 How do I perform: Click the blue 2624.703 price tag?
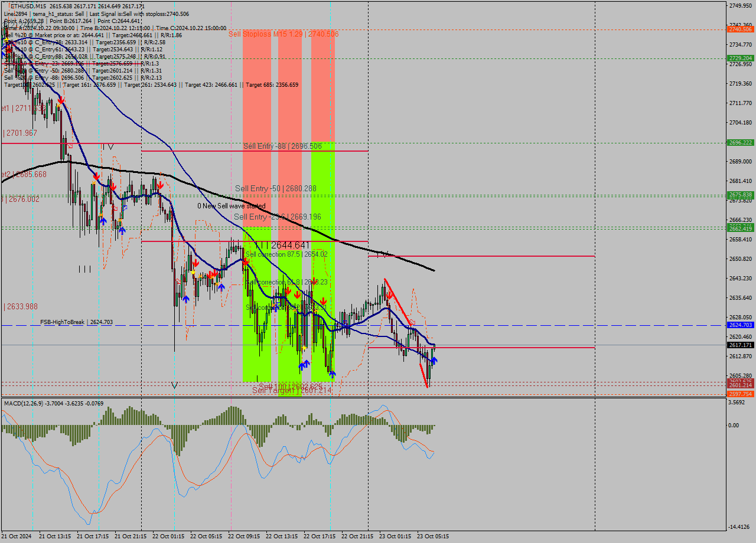click(740, 325)
